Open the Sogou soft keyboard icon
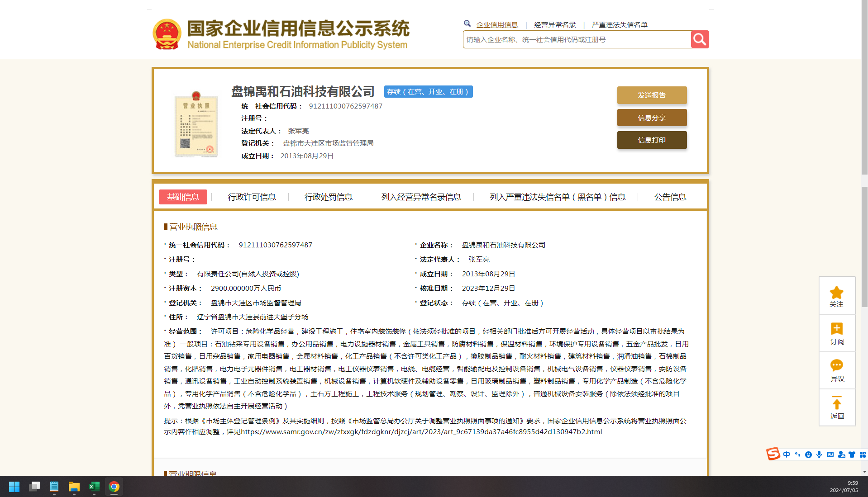This screenshot has width=868, height=497. pos(830,454)
